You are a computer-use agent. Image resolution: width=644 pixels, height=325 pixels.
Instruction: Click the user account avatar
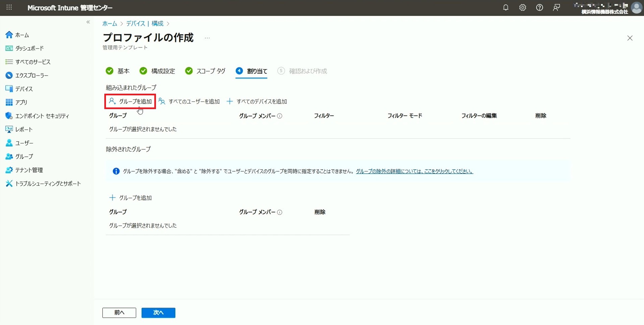[636, 8]
